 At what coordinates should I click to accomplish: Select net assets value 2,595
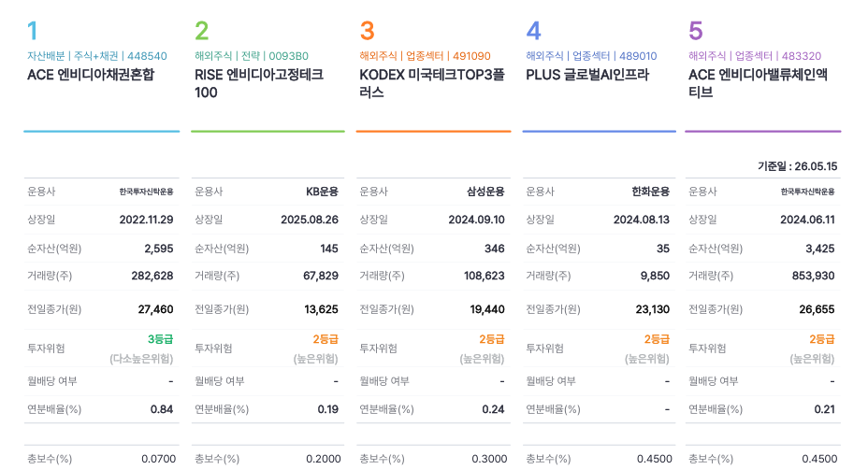click(159, 249)
